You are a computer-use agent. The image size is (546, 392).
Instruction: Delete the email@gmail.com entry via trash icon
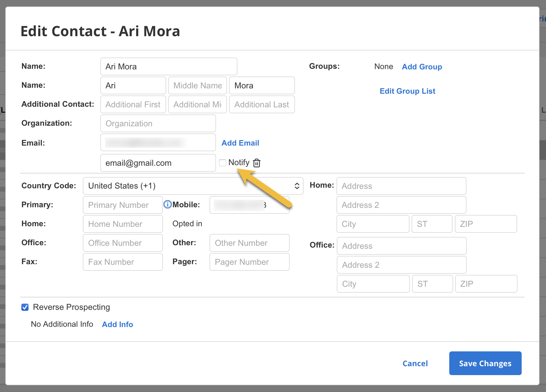point(257,163)
